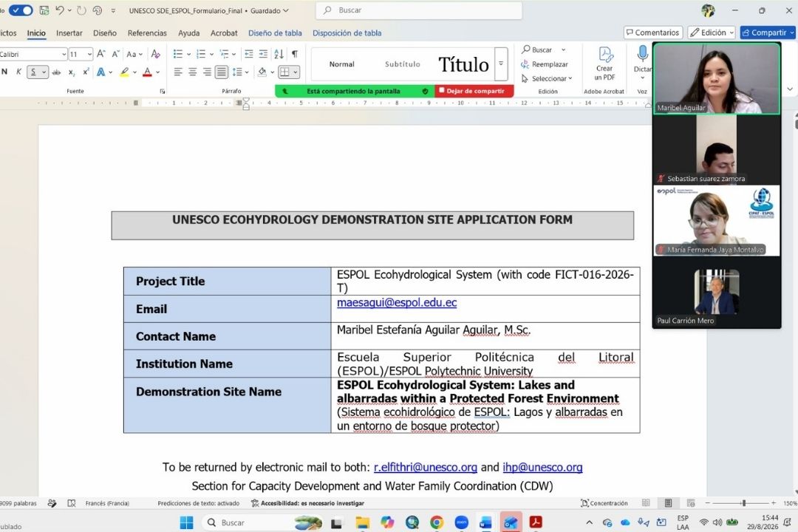Open the Calibri font name dropdown

pos(64,54)
